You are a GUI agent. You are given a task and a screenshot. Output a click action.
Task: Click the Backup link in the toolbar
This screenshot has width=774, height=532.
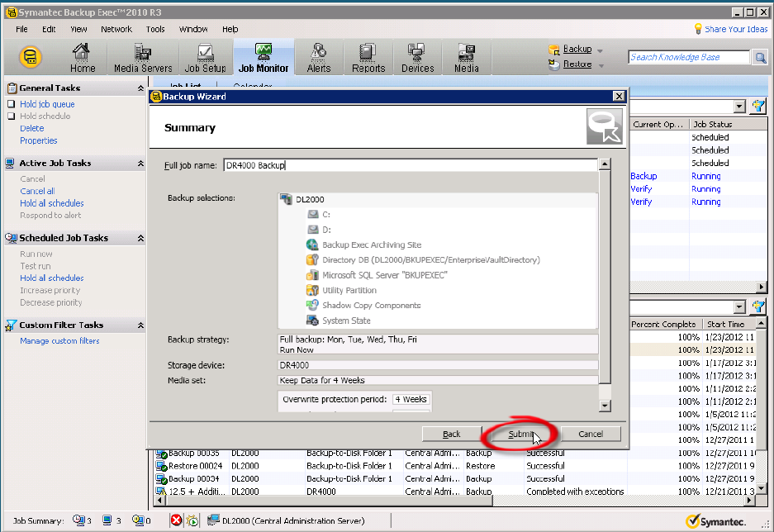(x=577, y=49)
